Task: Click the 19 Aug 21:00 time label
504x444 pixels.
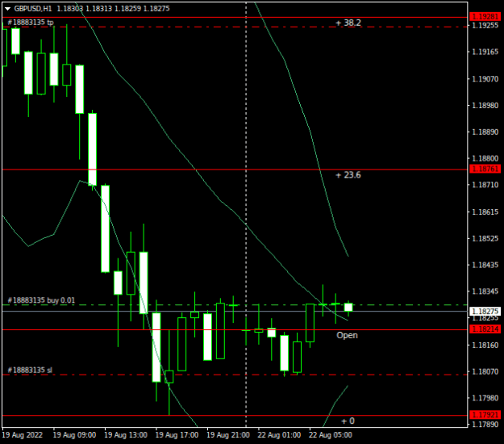Action: point(228,435)
